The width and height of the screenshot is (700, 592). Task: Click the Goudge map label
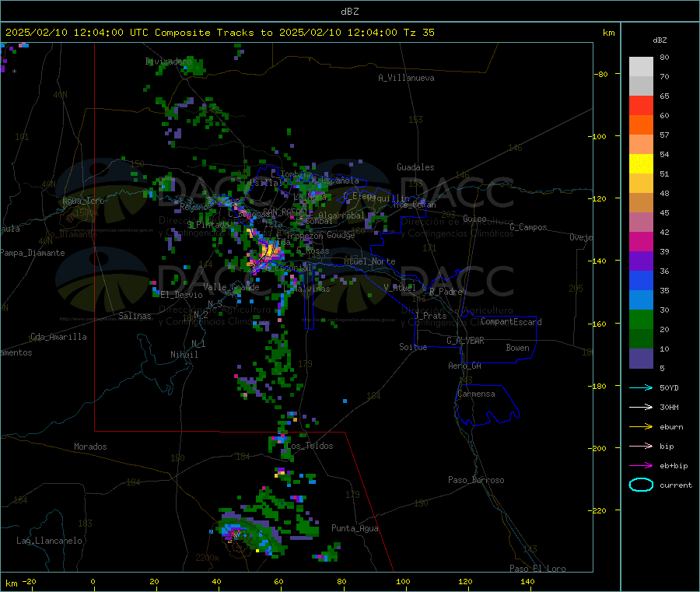pyautogui.click(x=341, y=235)
